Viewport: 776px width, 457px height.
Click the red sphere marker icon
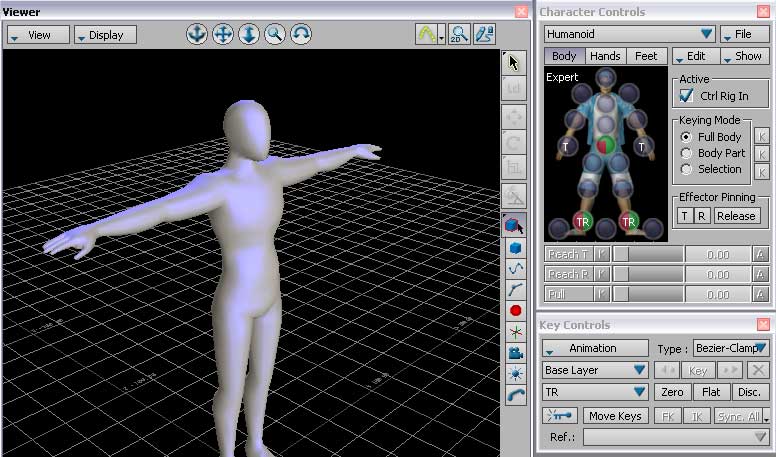coord(515,311)
